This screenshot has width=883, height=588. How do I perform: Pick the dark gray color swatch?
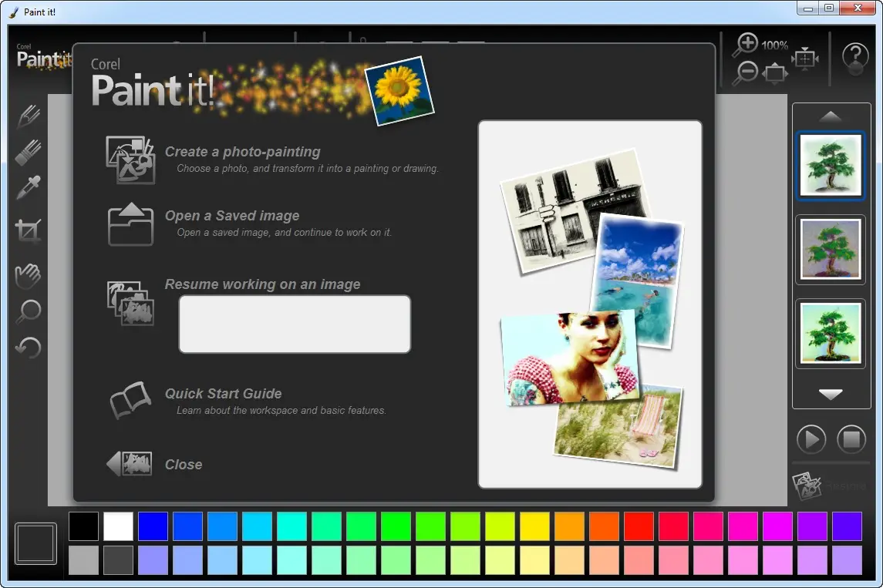point(118,559)
